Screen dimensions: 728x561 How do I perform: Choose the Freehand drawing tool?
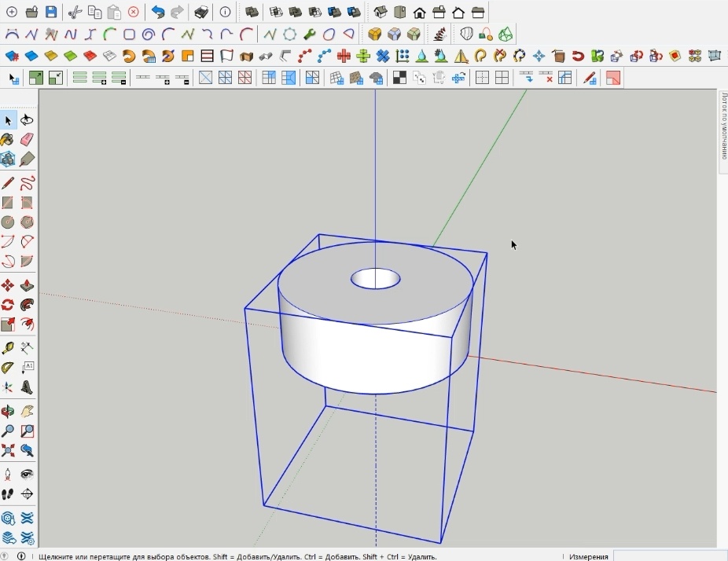point(27,183)
